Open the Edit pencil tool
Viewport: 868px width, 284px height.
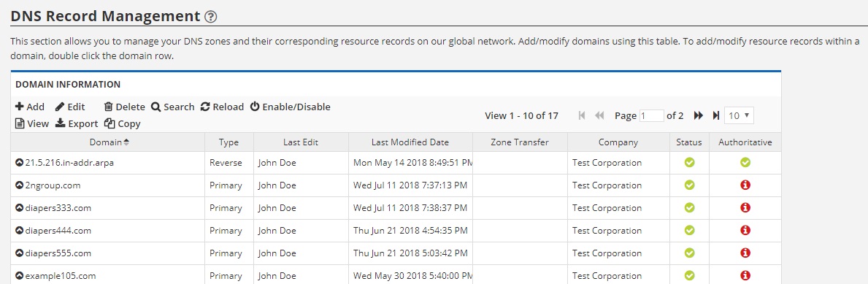coord(60,107)
